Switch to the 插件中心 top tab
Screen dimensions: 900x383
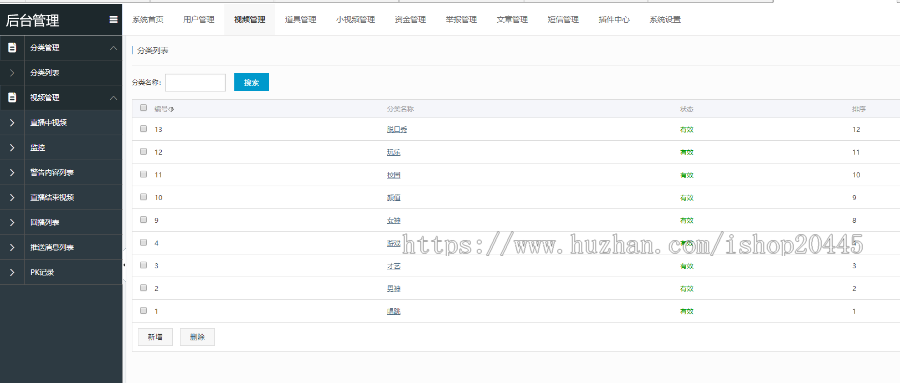pyautogui.click(x=614, y=20)
